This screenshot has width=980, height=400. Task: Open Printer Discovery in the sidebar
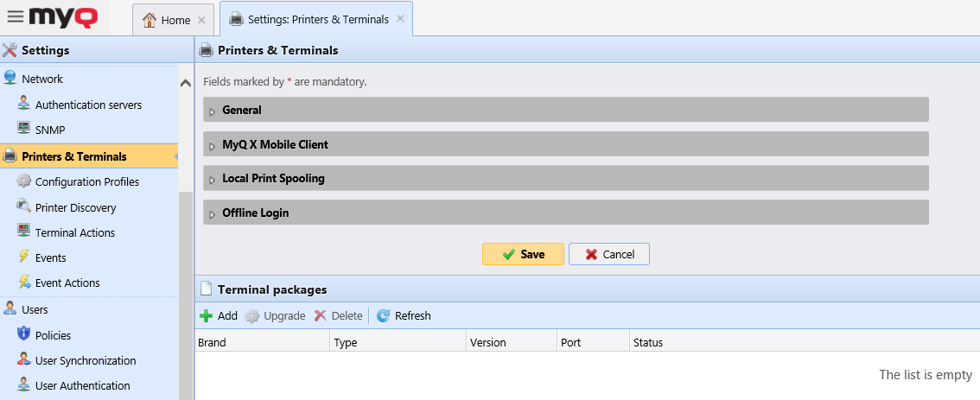tap(75, 208)
